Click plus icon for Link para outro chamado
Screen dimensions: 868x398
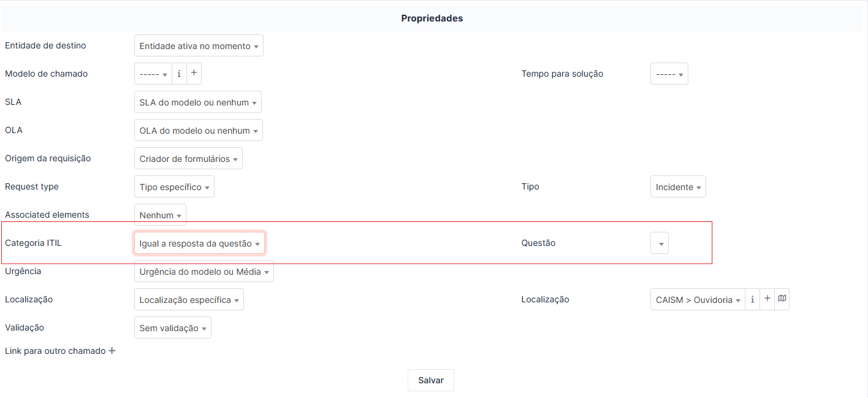click(112, 351)
